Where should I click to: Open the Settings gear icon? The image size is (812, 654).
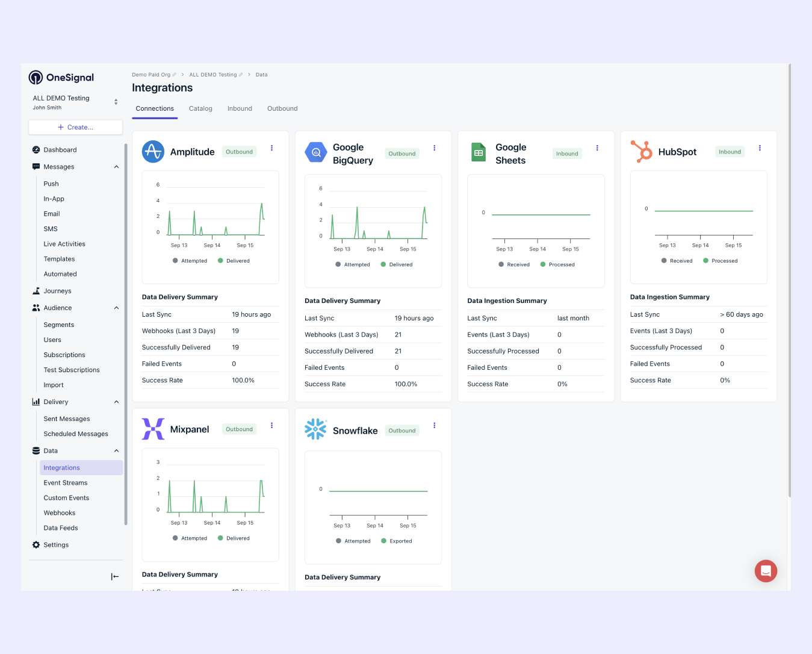click(36, 545)
